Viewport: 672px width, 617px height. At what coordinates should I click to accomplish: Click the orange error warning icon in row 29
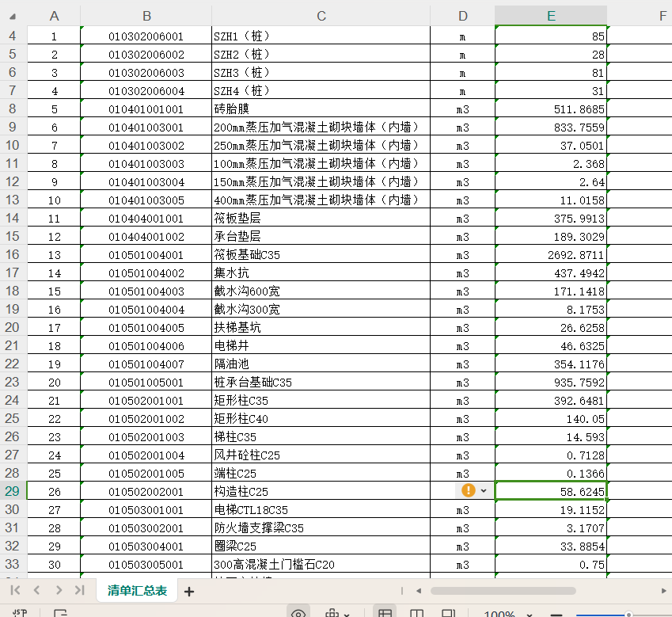(469, 490)
